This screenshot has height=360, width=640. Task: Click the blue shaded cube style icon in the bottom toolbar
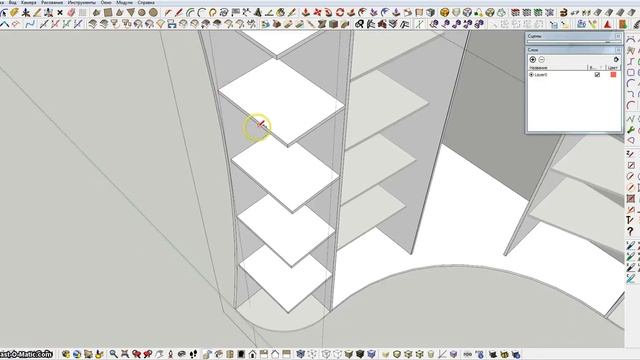pyautogui.click(x=371, y=354)
